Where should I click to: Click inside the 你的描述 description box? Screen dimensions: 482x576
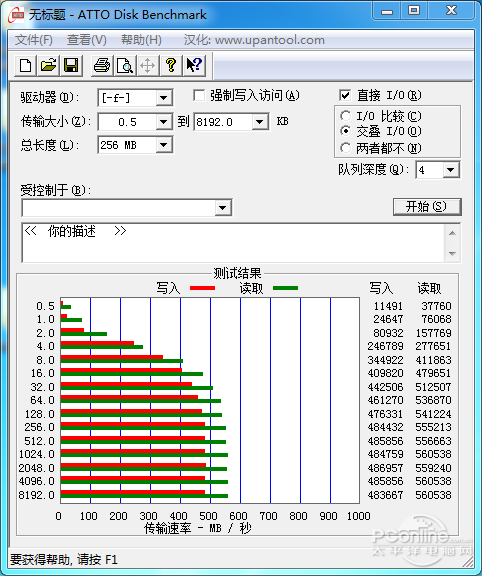pyautogui.click(x=233, y=243)
